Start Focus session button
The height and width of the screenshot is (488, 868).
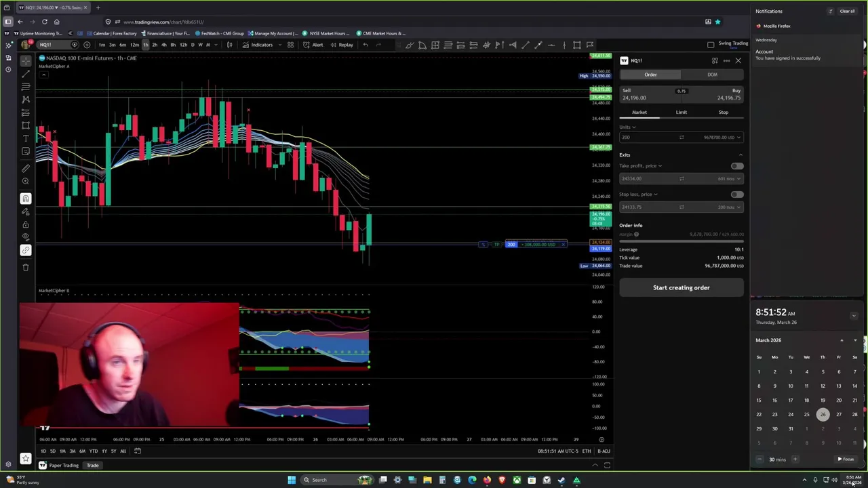pyautogui.click(x=846, y=460)
